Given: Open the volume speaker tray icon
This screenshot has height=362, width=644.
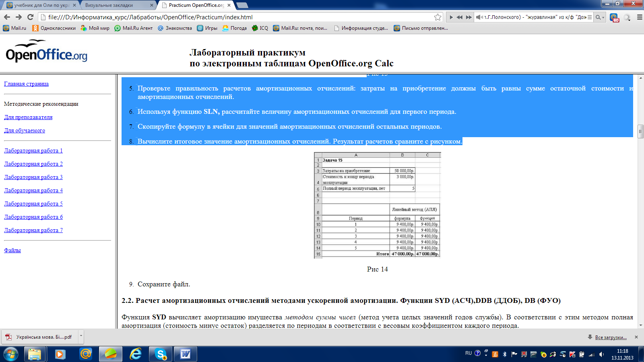Looking at the screenshot, I should coord(601,354).
